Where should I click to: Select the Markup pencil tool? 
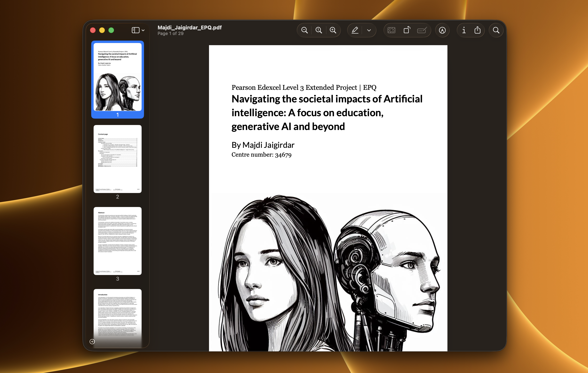[x=355, y=30]
